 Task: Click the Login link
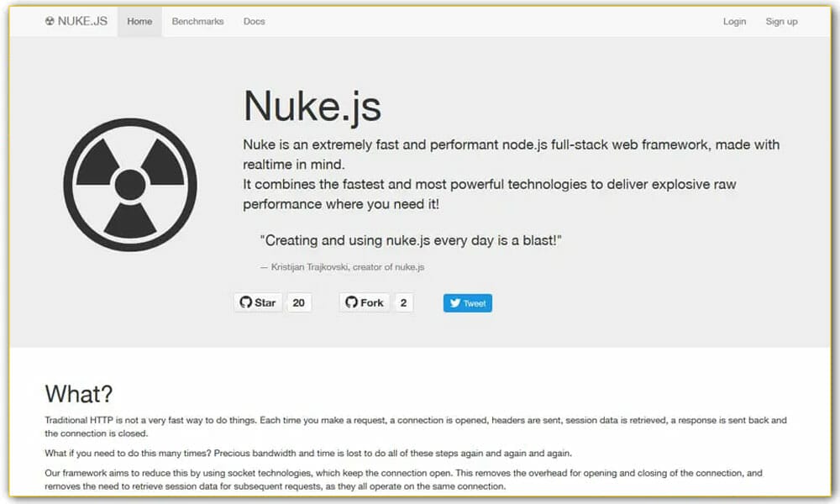[734, 21]
